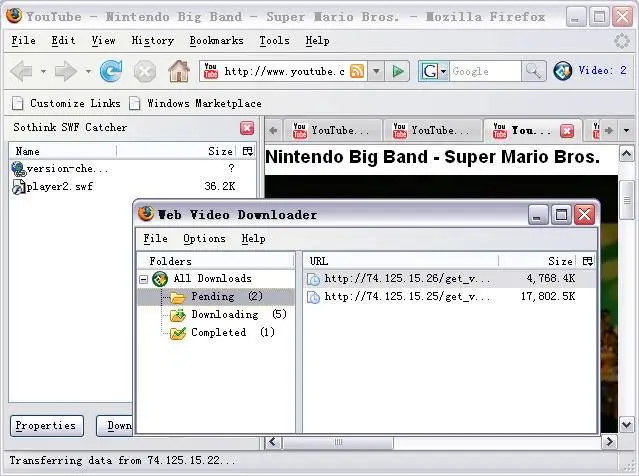Open Firefox File menu
The image size is (639, 476).
click(x=23, y=41)
